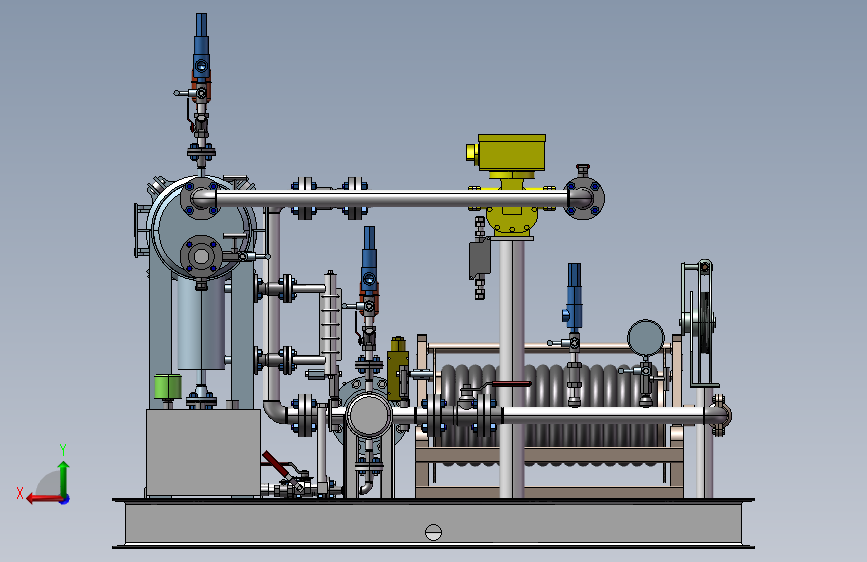Select the hex nut flange on the vessel head
The width and height of the screenshot is (867, 562).
click(x=201, y=256)
